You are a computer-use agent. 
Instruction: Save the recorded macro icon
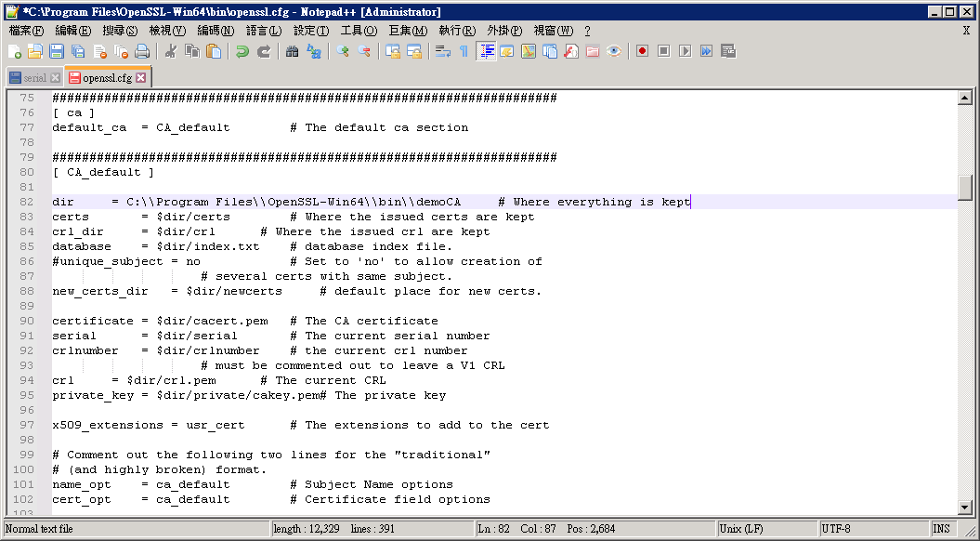(x=727, y=52)
